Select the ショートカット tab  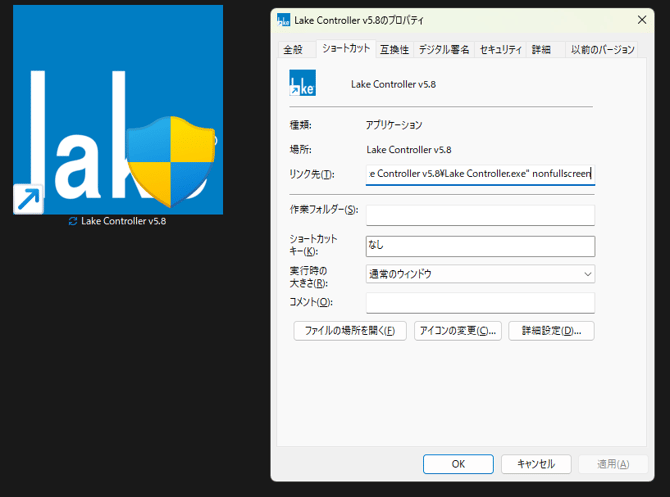pos(346,48)
